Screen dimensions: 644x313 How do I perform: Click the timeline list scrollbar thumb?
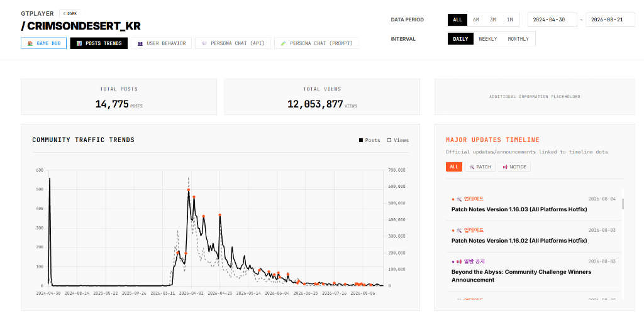[x=623, y=204]
